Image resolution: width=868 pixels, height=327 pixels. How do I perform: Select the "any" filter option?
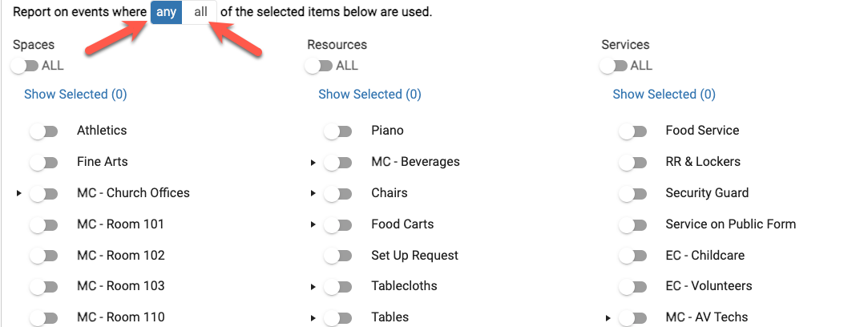tap(166, 13)
